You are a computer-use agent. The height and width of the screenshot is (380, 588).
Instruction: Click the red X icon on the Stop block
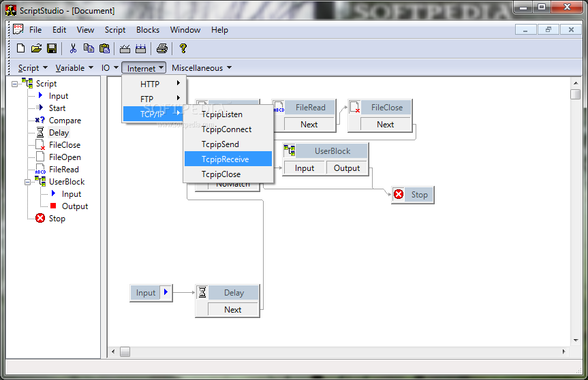pyautogui.click(x=399, y=194)
